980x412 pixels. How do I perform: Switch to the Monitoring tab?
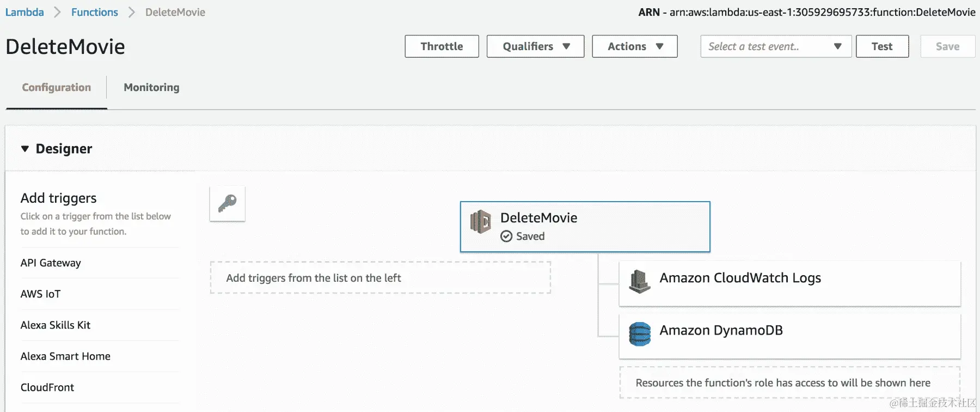pyautogui.click(x=151, y=87)
